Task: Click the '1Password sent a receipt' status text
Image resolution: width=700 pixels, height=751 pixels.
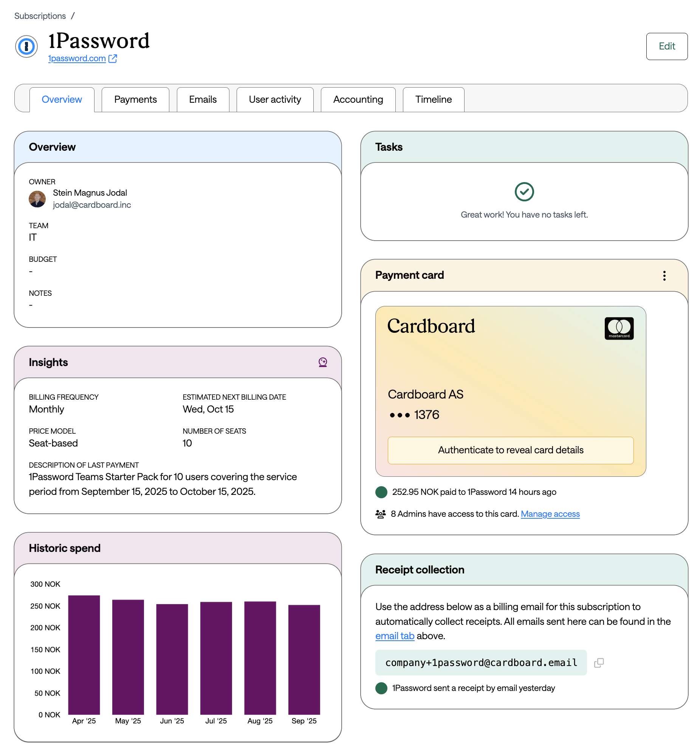Action: click(x=474, y=688)
